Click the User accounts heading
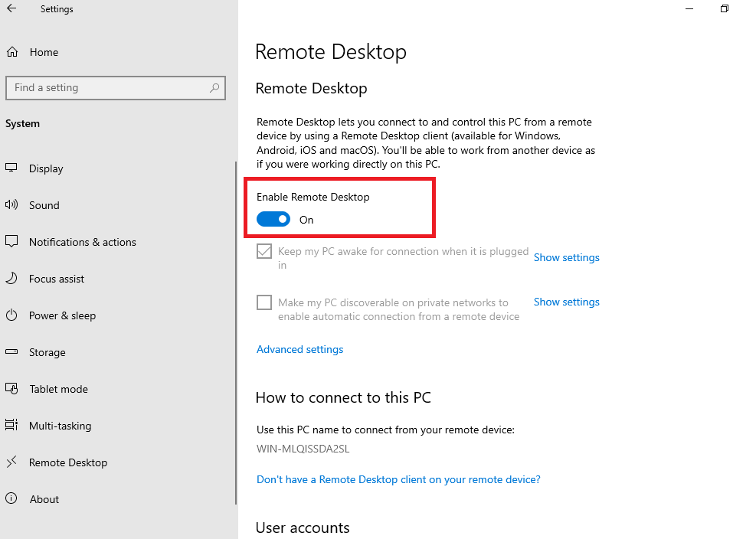This screenshot has width=756, height=539. pyautogui.click(x=303, y=528)
